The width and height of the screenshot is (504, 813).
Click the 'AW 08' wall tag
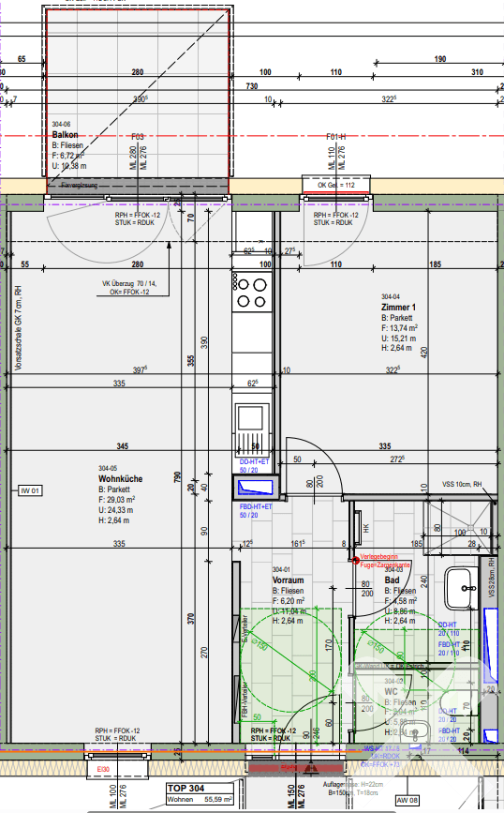point(408,800)
